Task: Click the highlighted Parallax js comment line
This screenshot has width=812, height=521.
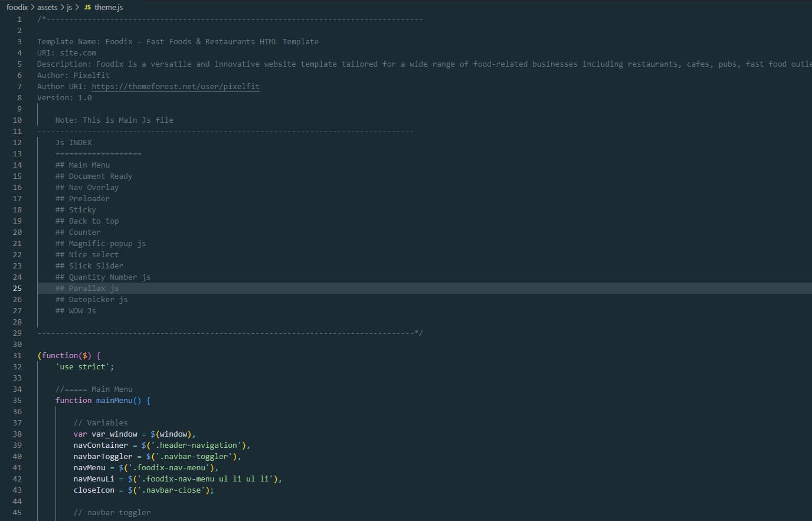Action: click(93, 289)
